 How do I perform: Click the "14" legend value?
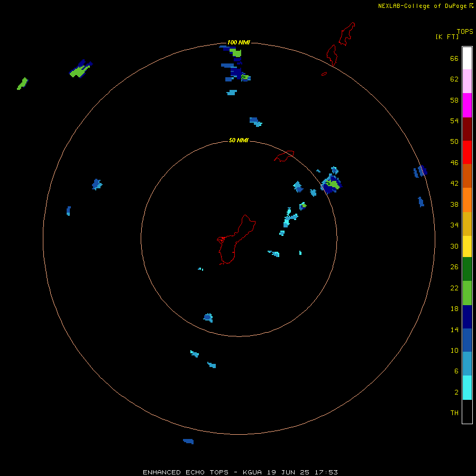click(454, 329)
